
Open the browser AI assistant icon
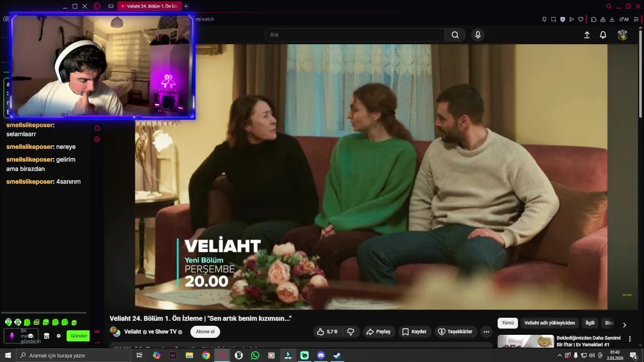point(624,19)
